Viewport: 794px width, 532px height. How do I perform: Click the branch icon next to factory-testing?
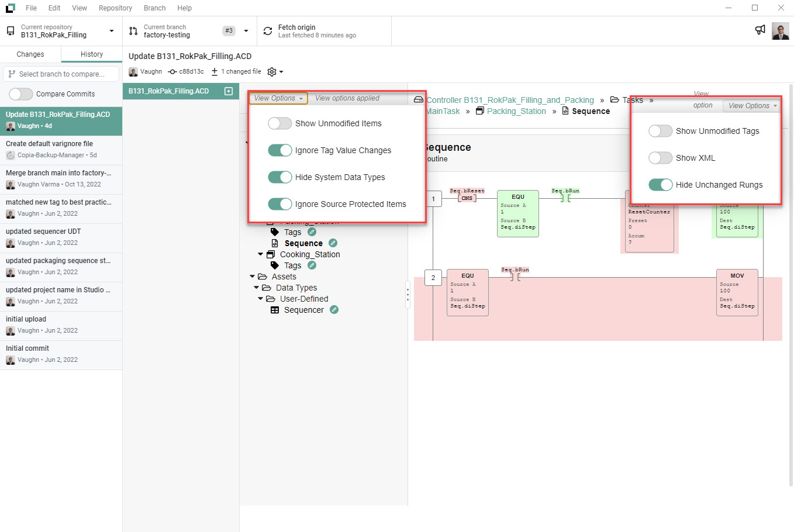pos(132,30)
